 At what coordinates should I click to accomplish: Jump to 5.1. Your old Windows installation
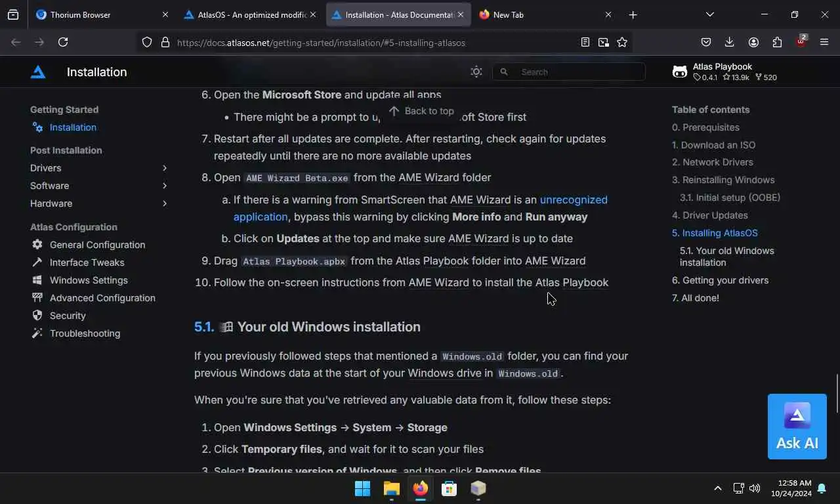pyautogui.click(x=726, y=257)
